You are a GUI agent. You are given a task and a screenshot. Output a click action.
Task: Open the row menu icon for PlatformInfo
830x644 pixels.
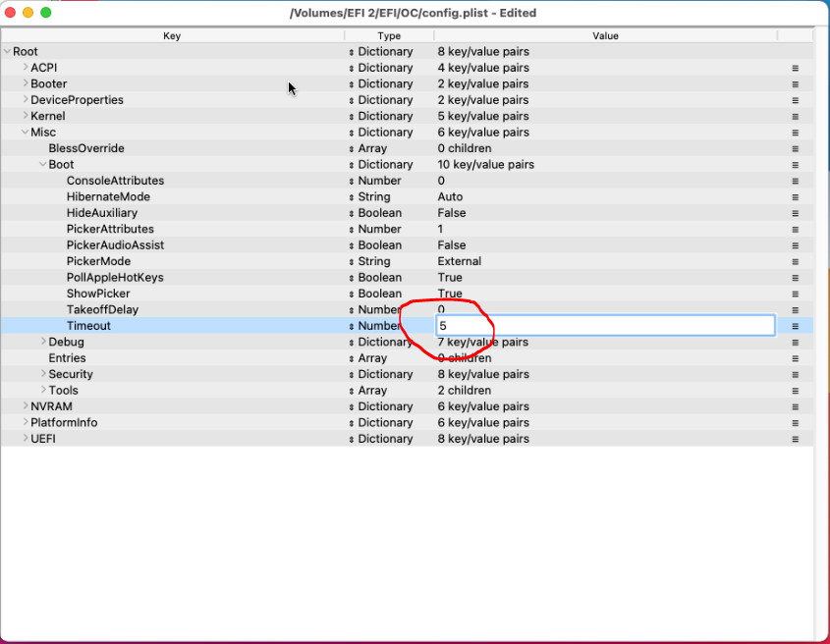[x=795, y=423]
